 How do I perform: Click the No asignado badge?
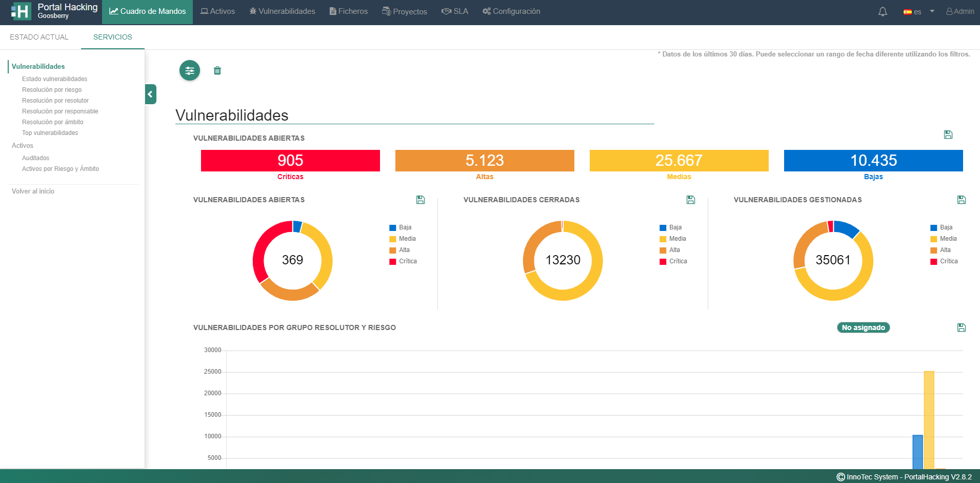point(864,327)
